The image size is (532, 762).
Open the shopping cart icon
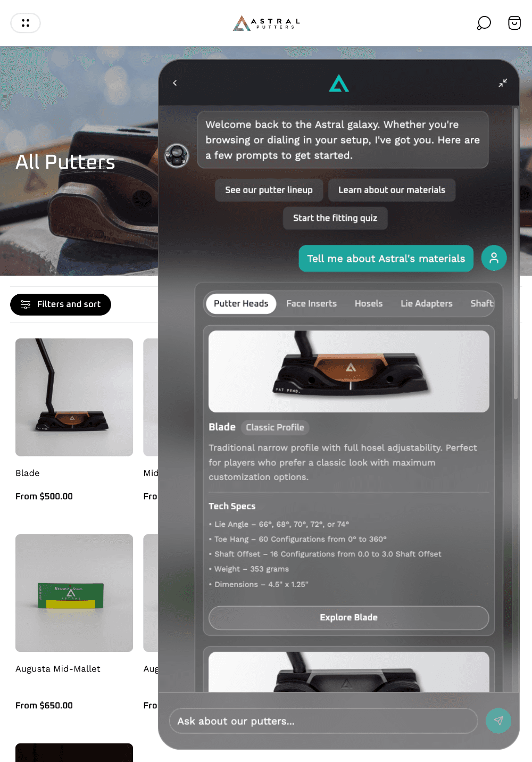[x=514, y=23]
